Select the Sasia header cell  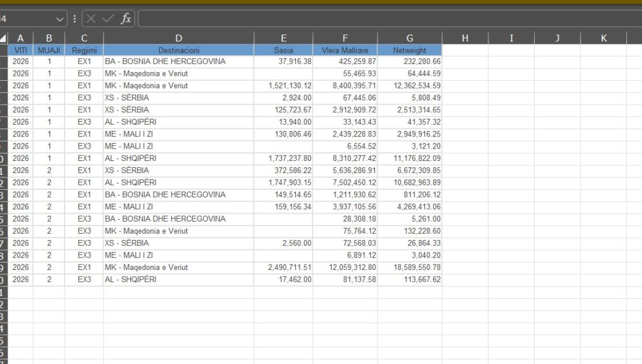283,49
